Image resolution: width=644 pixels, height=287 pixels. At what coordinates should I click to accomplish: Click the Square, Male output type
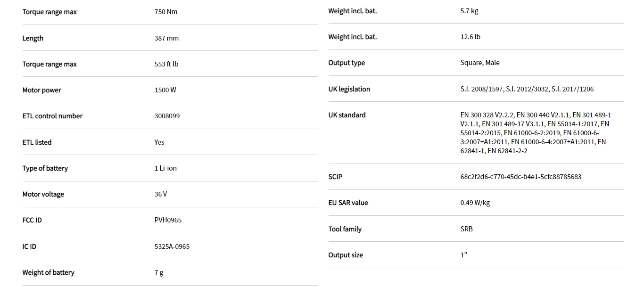point(480,63)
